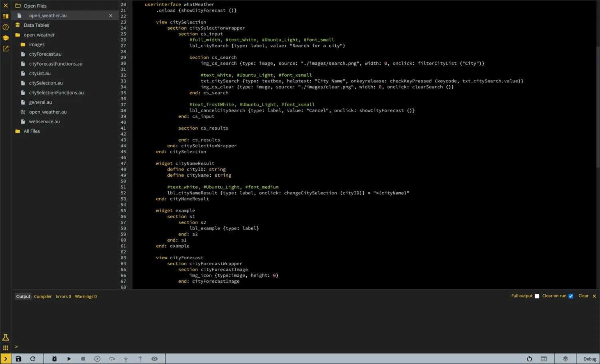Click the Clear output link
The width and height of the screenshot is (600, 364).
(583, 296)
